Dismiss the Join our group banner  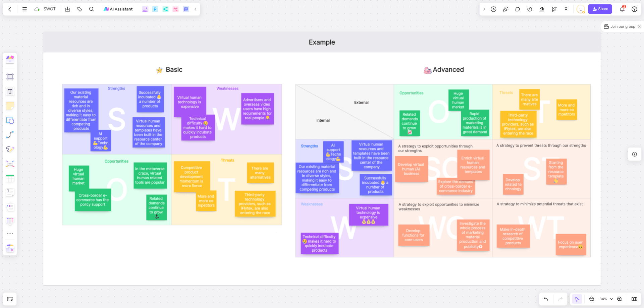(639, 26)
